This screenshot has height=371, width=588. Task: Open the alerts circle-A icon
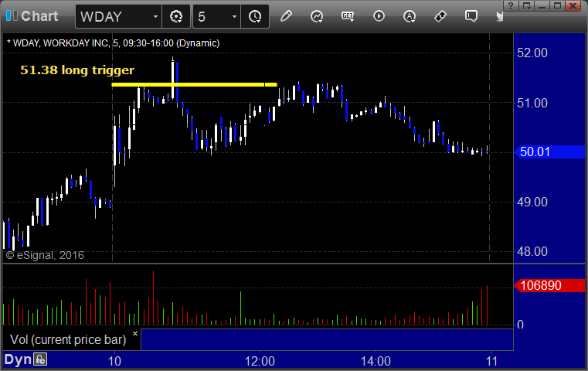click(x=410, y=16)
